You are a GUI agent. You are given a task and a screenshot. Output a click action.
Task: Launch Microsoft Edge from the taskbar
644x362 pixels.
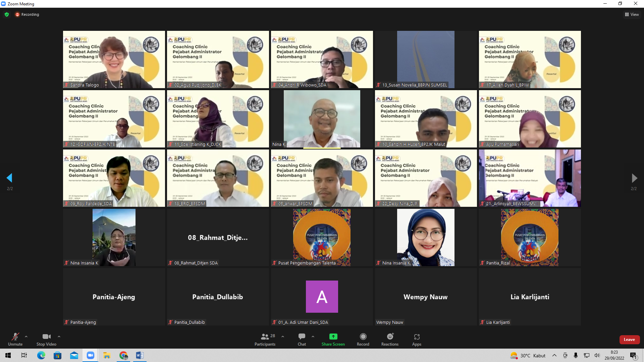click(x=41, y=355)
